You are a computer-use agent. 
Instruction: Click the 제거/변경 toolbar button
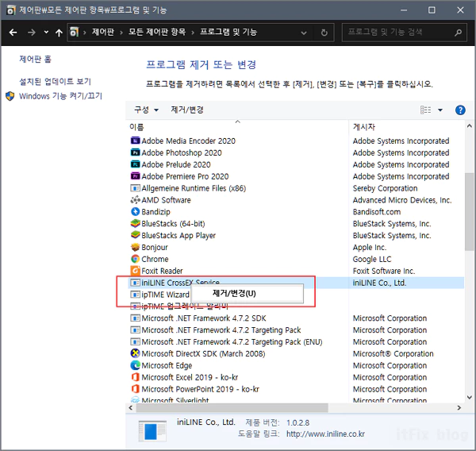[187, 110]
